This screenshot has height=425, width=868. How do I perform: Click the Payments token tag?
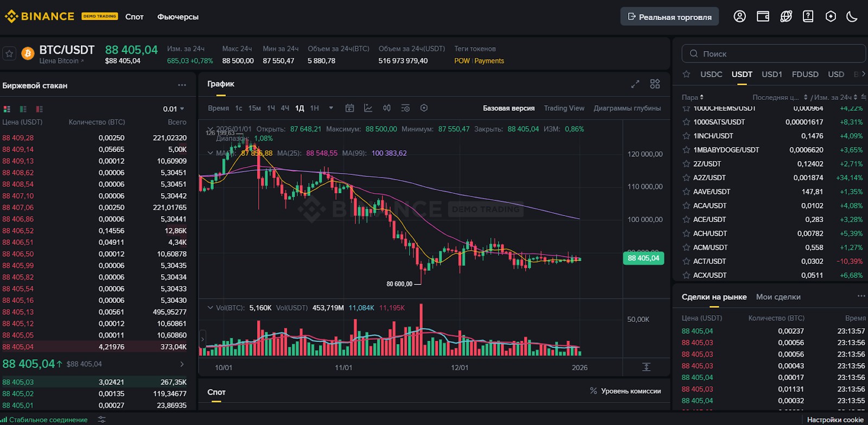coord(489,61)
